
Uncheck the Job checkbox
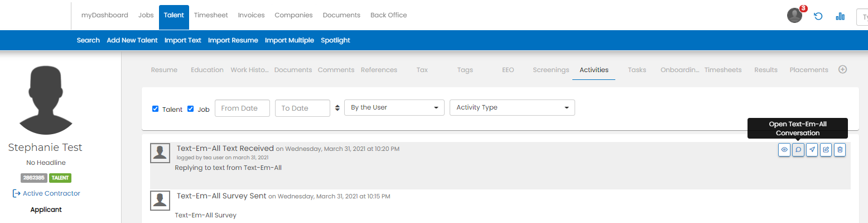(x=191, y=108)
